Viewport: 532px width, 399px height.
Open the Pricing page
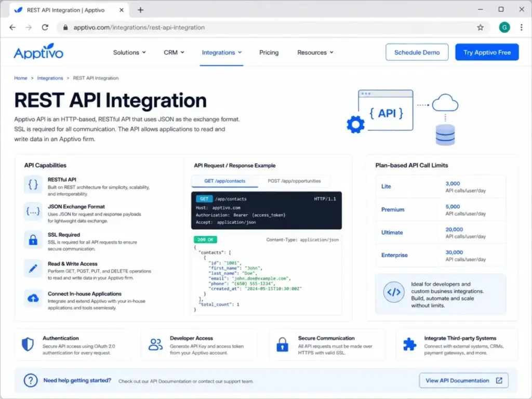tap(269, 52)
